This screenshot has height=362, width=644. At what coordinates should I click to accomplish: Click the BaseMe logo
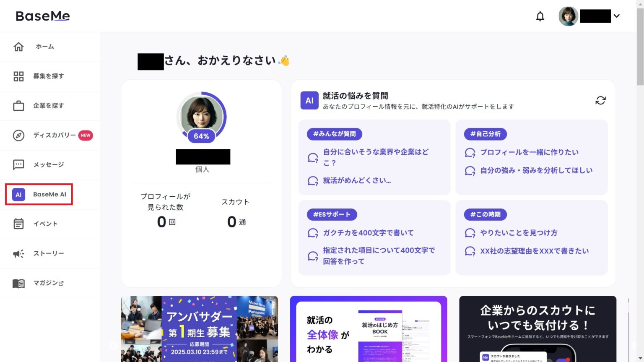(x=42, y=16)
